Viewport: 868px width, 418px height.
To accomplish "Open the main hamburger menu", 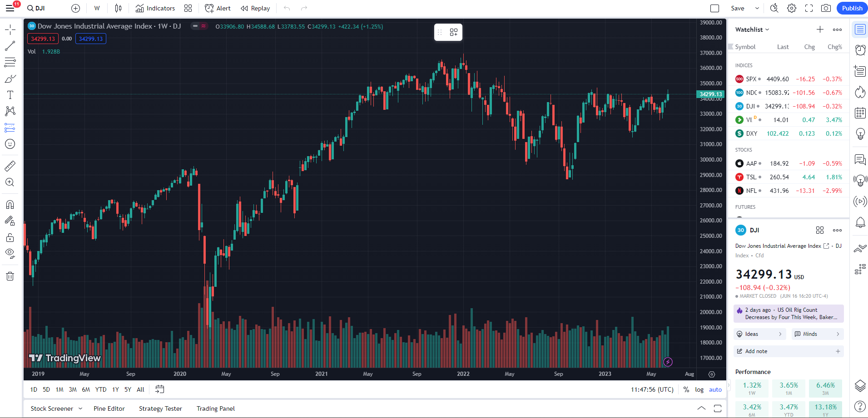I will point(10,8).
